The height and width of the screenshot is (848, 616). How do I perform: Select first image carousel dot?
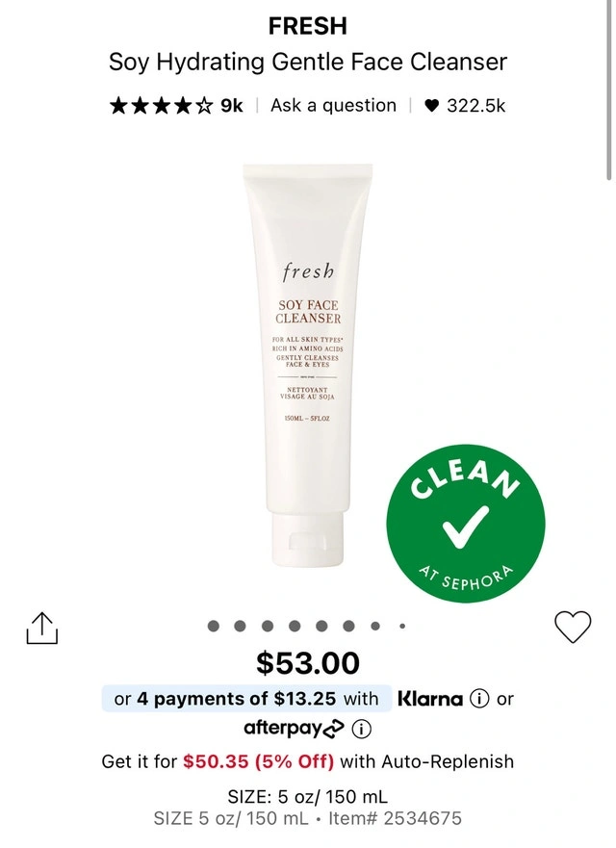[x=214, y=627]
